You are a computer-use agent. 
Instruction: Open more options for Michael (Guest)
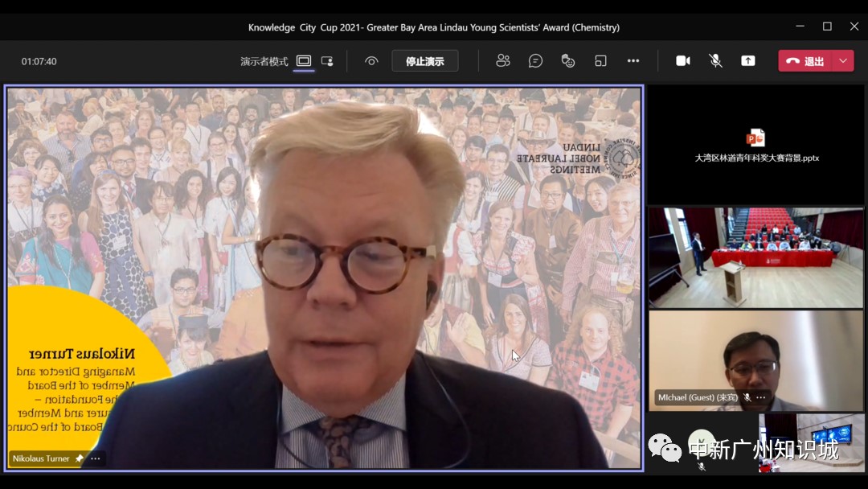click(x=761, y=397)
